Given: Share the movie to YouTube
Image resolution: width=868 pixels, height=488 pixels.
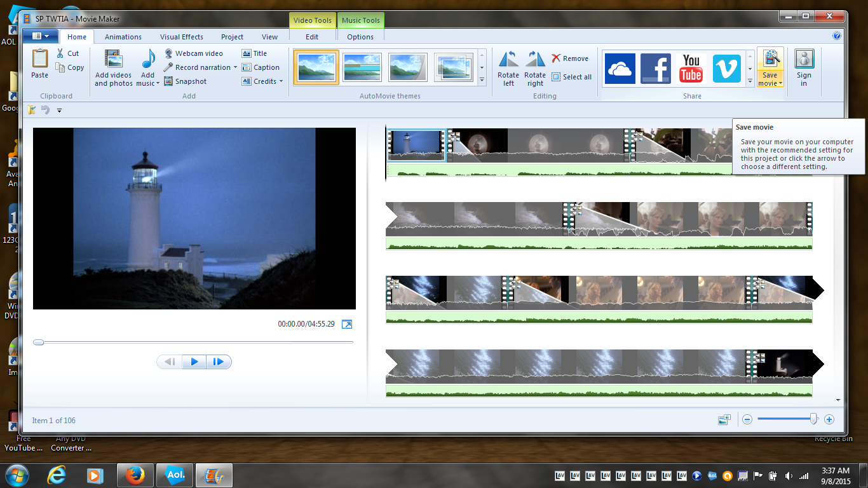Looking at the screenshot, I should 691,69.
